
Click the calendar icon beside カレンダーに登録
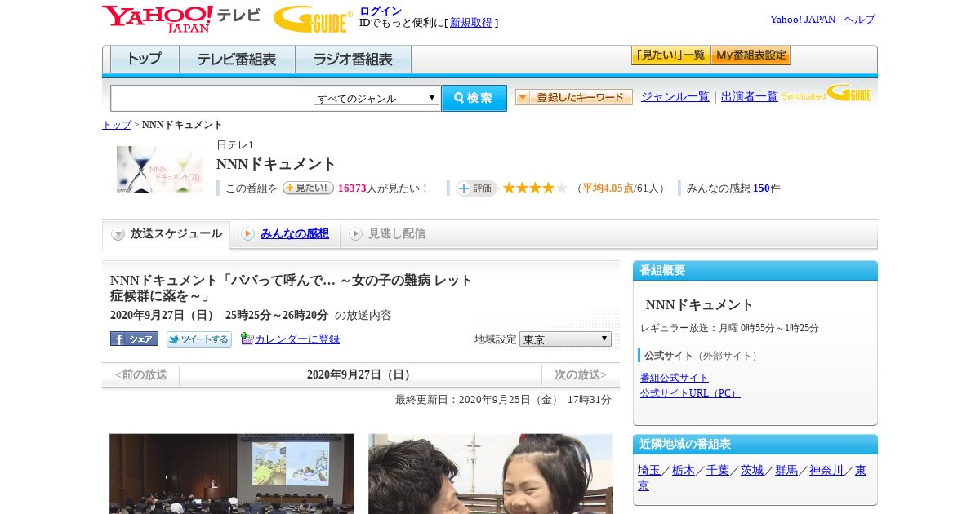[247, 339]
